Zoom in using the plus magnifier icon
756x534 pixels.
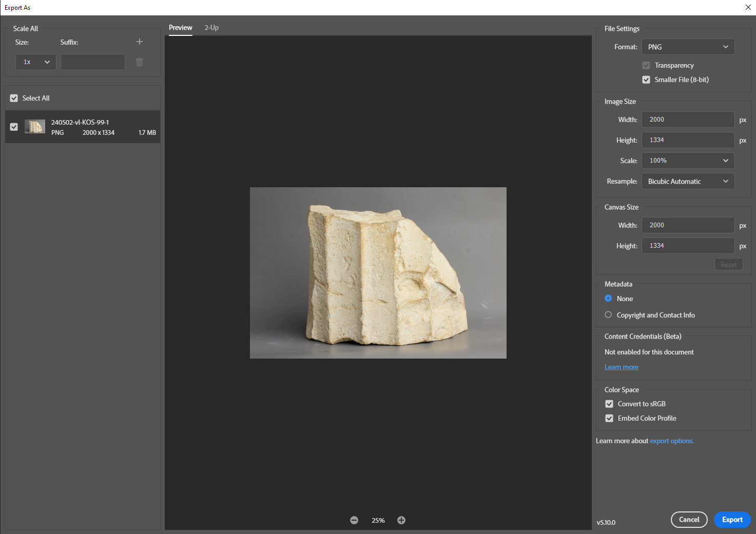401,520
